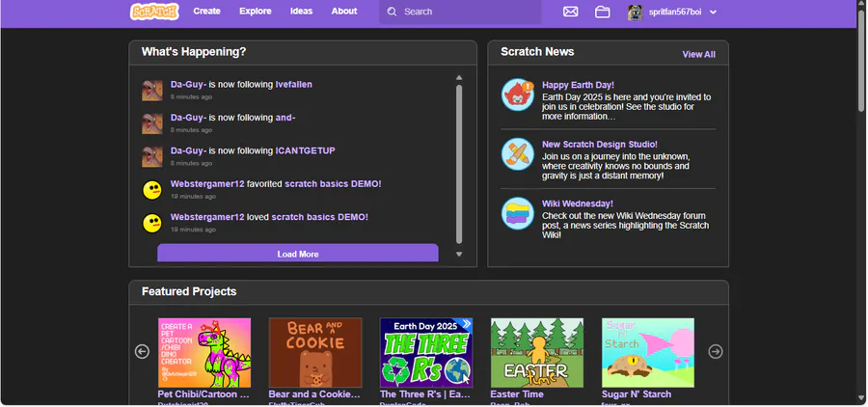This screenshot has width=868, height=407.
Task: Click the Wiki Wednesday news icon
Action: pyautogui.click(x=518, y=213)
